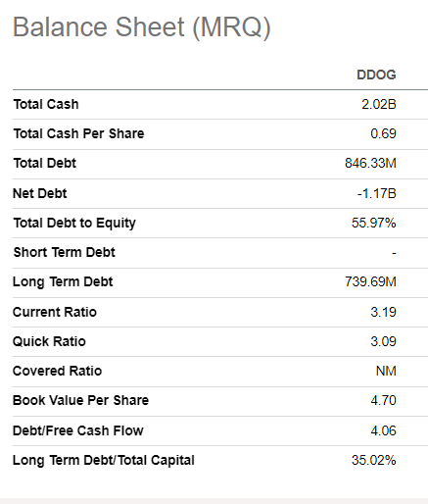Viewport: 428px width, 504px height.
Task: Open the Total Debt to Equity metric
Action: click(x=74, y=223)
